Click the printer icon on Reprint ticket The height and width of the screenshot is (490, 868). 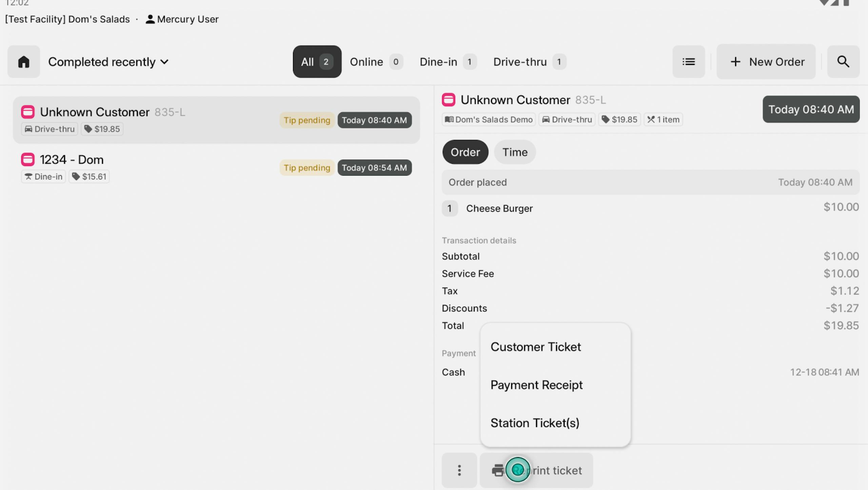[x=497, y=470]
